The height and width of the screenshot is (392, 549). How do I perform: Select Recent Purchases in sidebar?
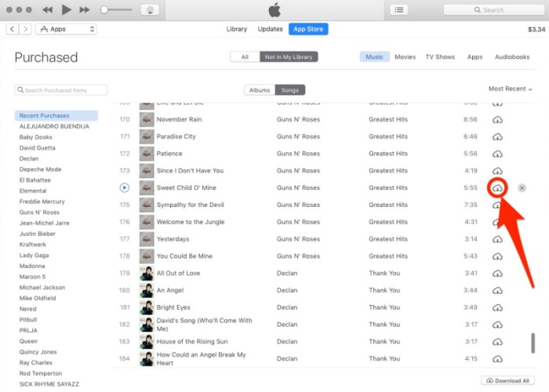pyautogui.click(x=56, y=115)
